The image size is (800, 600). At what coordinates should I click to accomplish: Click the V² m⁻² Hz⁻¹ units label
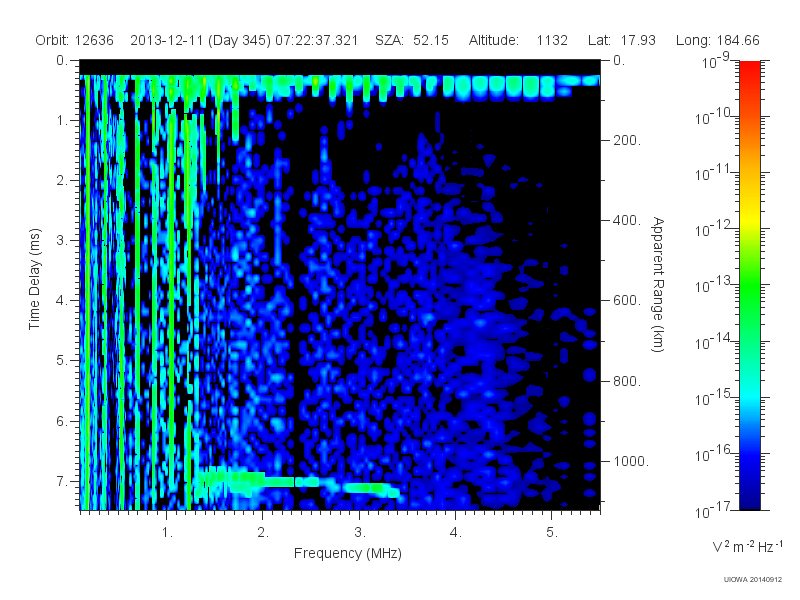coord(747,547)
